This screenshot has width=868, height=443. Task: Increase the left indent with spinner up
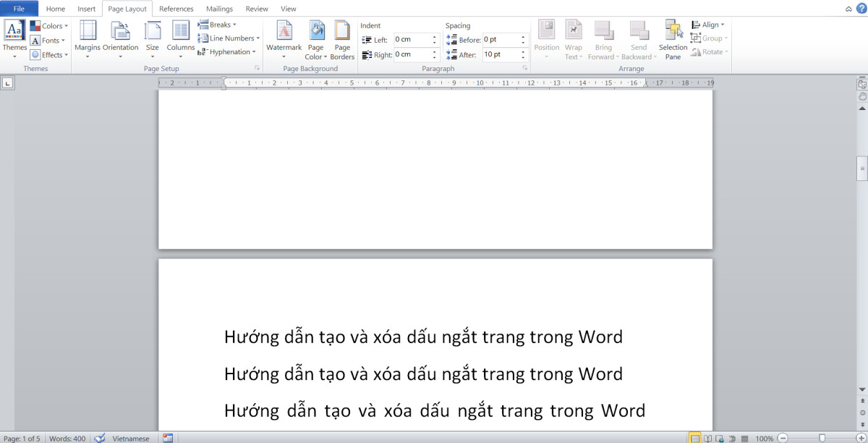(435, 37)
